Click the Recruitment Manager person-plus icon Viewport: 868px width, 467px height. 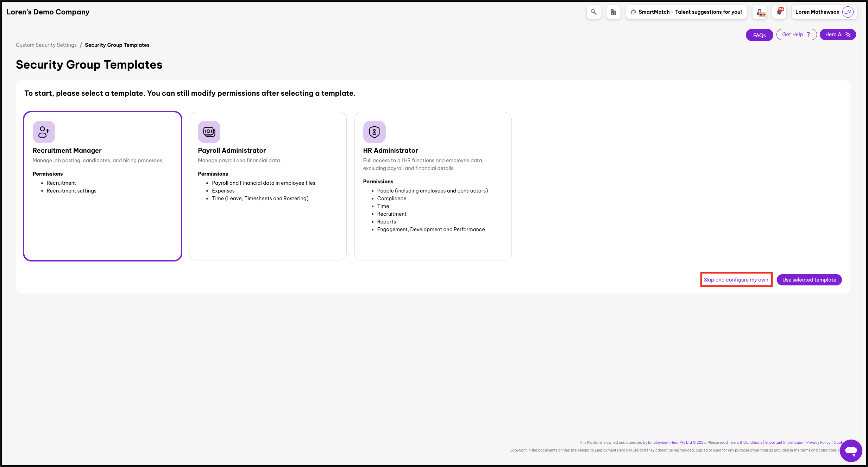click(x=44, y=132)
